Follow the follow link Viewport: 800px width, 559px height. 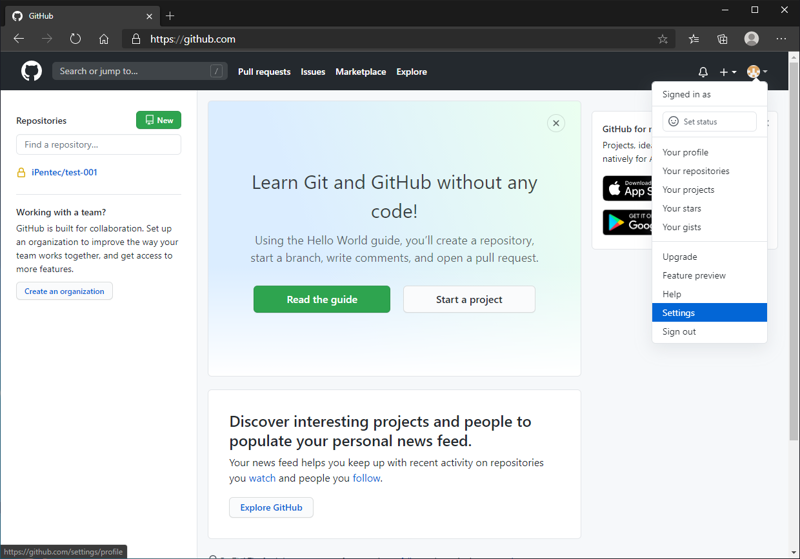(366, 478)
